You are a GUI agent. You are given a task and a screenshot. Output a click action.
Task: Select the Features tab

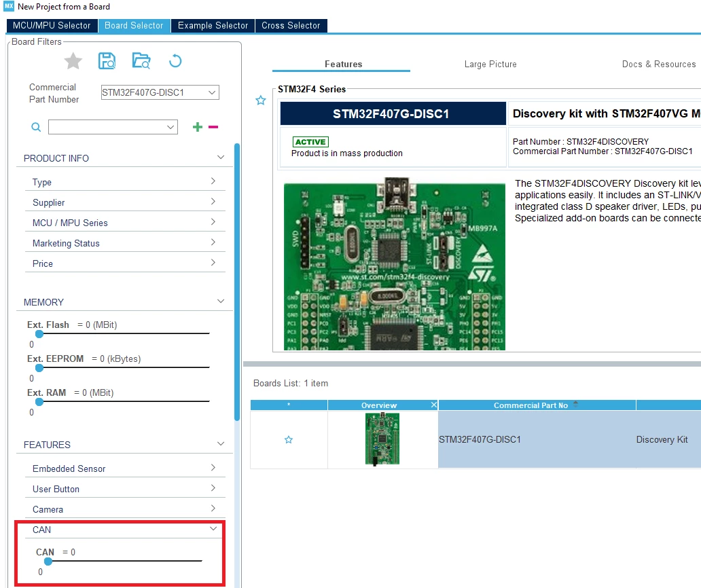tap(343, 64)
